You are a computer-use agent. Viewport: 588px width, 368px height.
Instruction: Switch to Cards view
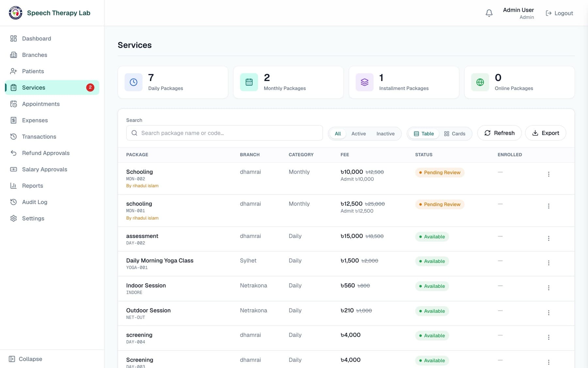click(455, 134)
